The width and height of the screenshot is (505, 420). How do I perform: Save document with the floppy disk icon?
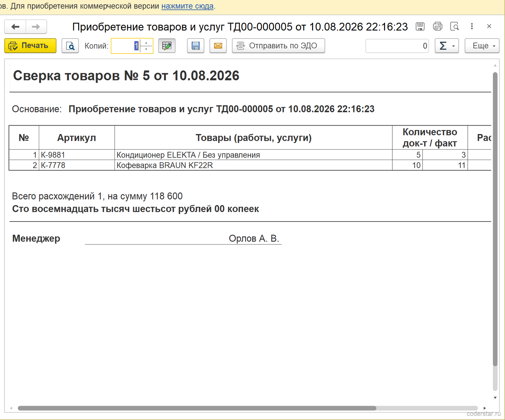196,46
